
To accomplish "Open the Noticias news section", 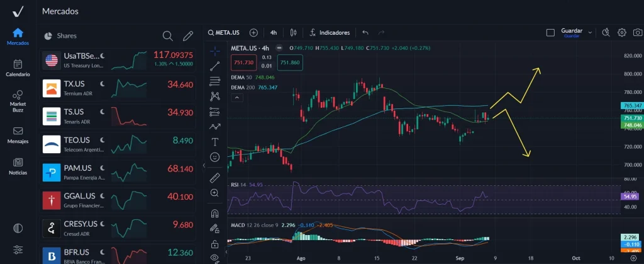I will [18, 166].
